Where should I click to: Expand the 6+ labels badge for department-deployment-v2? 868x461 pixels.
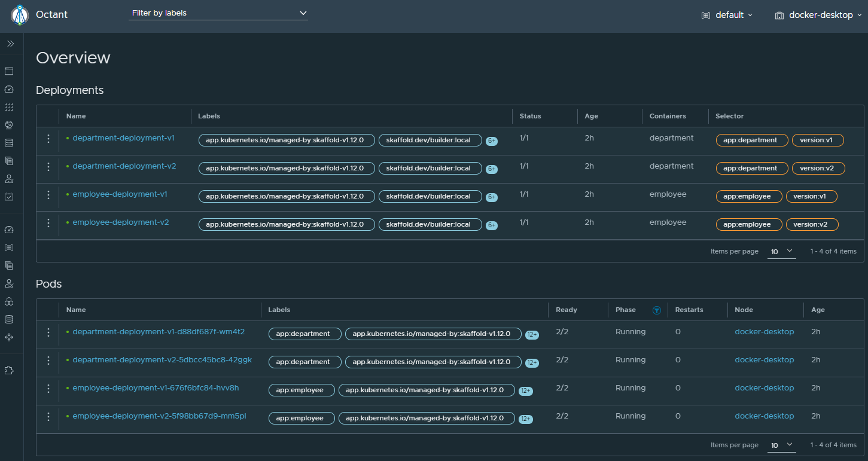(491, 169)
